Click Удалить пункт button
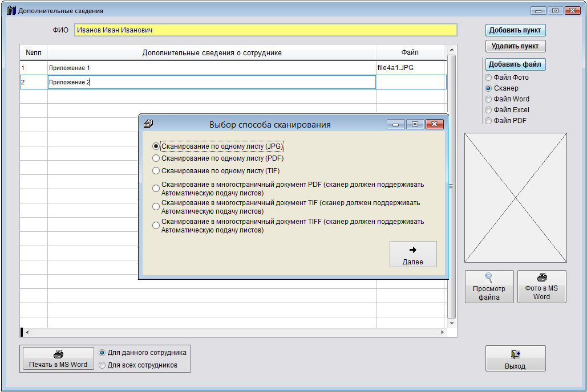Image resolution: width=587 pixels, height=392 pixels. pyautogui.click(x=515, y=46)
